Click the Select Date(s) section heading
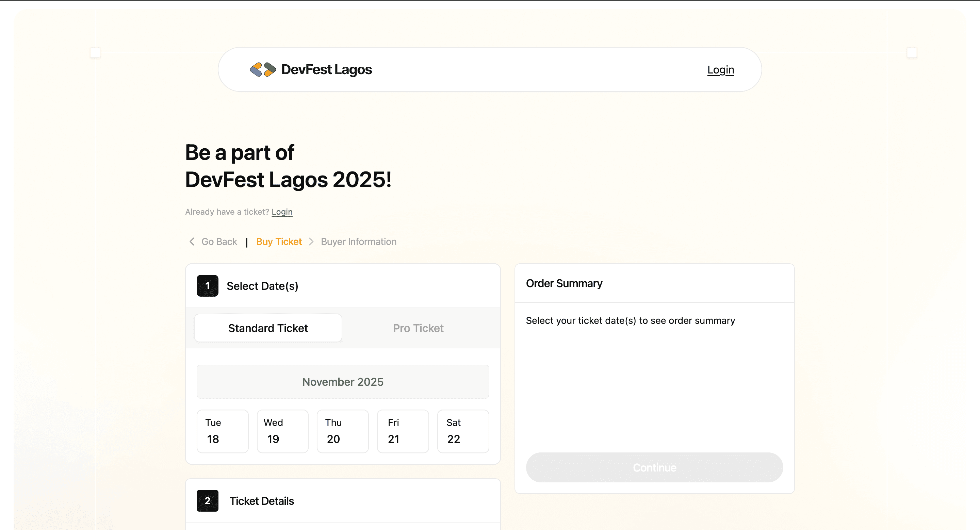Image resolution: width=980 pixels, height=530 pixels. click(x=262, y=286)
